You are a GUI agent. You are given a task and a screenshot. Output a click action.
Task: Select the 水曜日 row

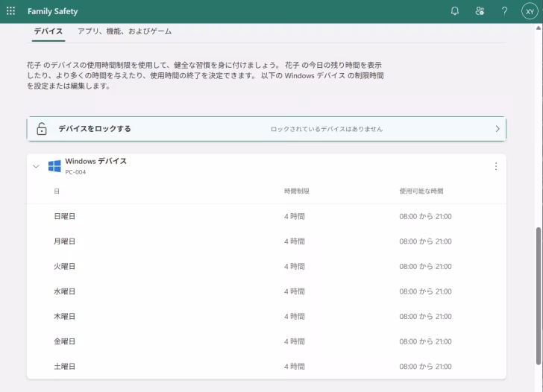[266, 291]
